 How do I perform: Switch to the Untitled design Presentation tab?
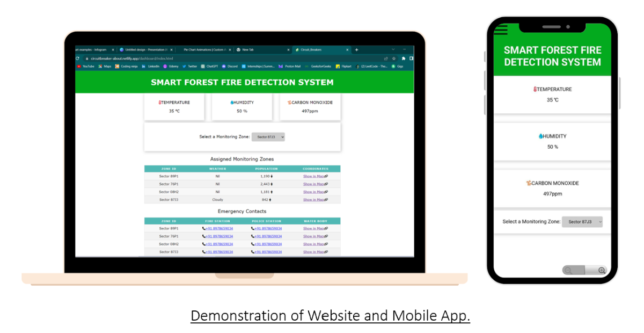point(145,49)
